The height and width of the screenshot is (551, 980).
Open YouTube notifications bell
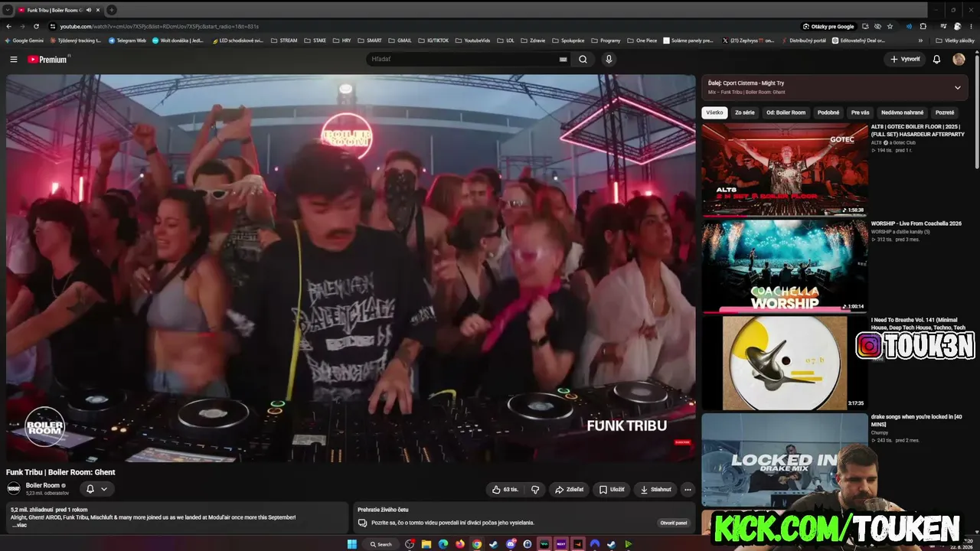tap(936, 59)
